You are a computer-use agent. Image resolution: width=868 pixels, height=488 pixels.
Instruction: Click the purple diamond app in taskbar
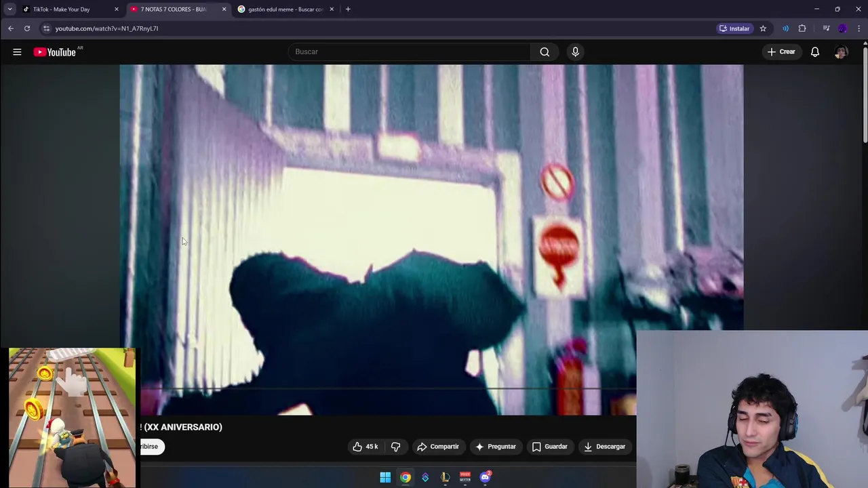[x=425, y=477]
